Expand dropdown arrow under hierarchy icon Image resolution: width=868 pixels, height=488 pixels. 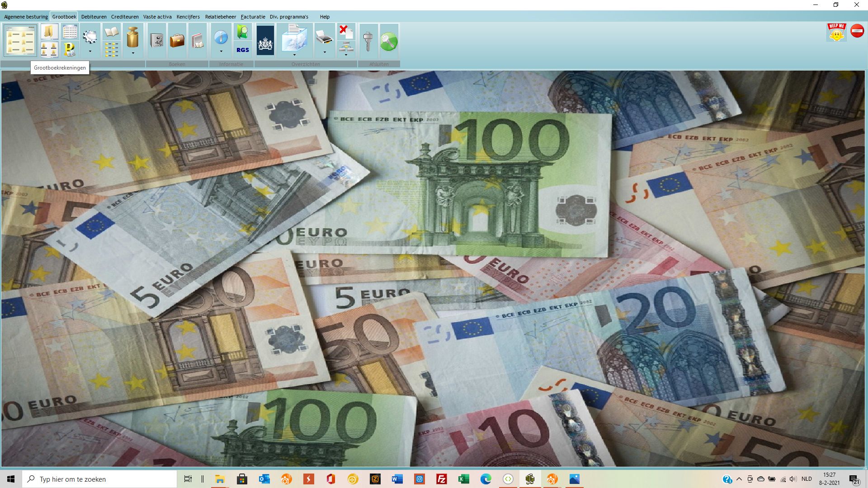click(346, 55)
